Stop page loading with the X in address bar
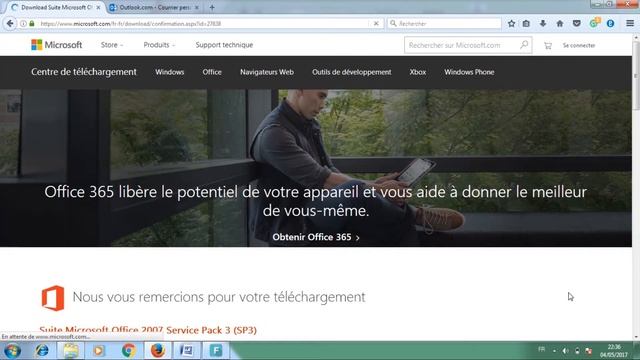 coord(376,24)
